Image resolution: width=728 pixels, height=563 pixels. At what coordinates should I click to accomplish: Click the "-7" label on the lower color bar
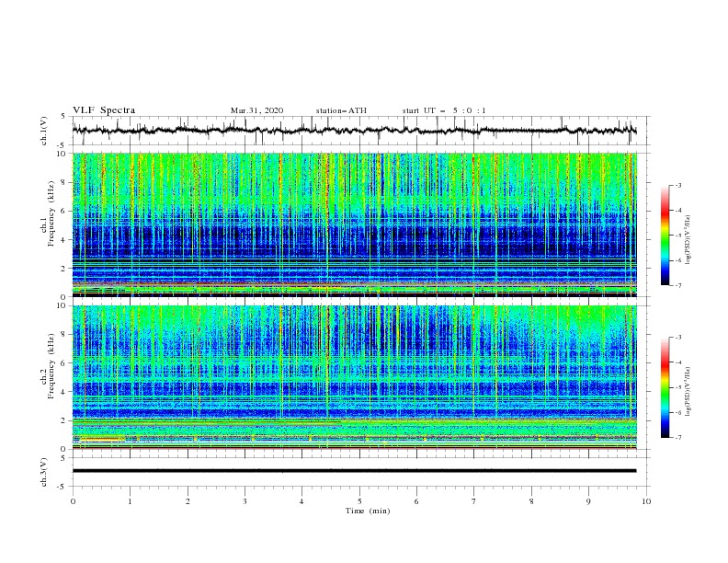pyautogui.click(x=677, y=438)
